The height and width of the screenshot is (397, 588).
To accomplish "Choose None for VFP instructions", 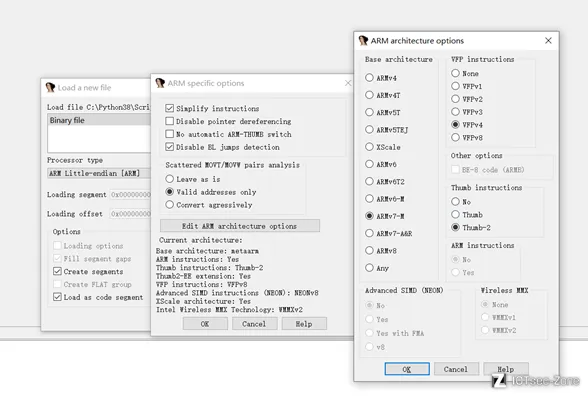I will pyautogui.click(x=455, y=73).
